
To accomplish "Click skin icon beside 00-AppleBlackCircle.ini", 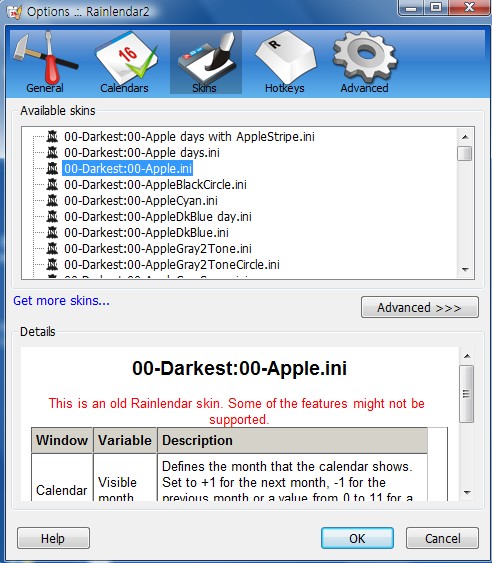I will [52, 185].
